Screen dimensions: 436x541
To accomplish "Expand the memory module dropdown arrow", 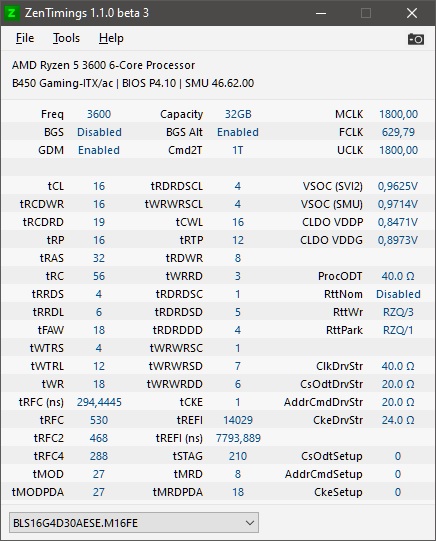I will [x=250, y=523].
